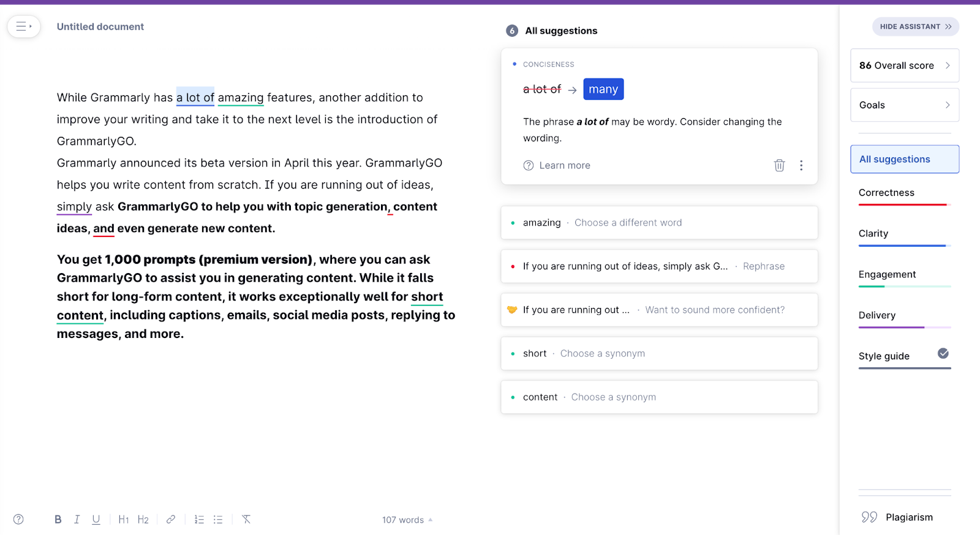The height and width of the screenshot is (535, 980).
Task: Click the CONCISENESS label on the suggestion card
Action: 548,64
